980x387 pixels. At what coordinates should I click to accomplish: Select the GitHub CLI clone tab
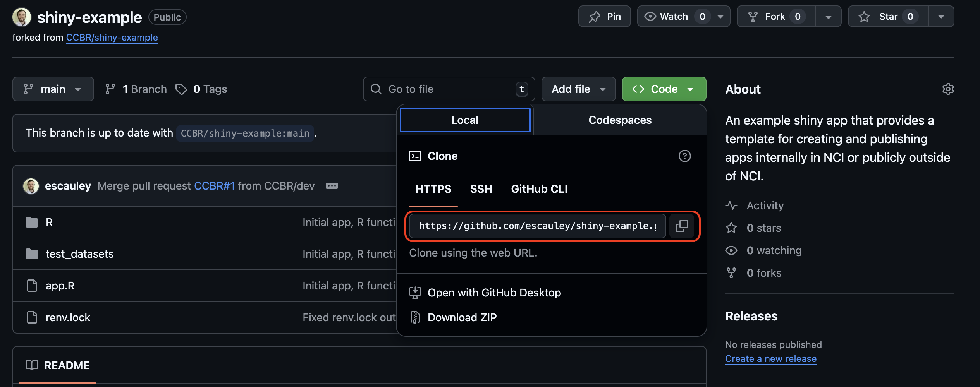point(539,189)
